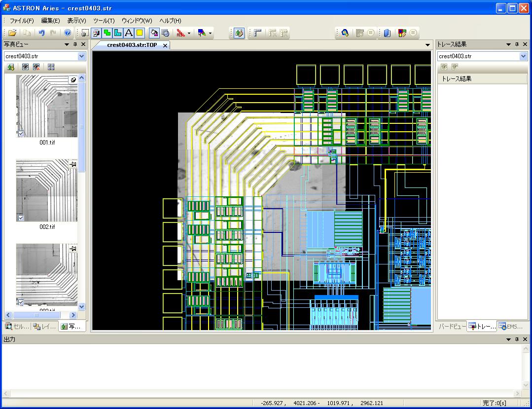Open the 編集(E) menu
This screenshot has height=409, width=532.
tap(51, 21)
